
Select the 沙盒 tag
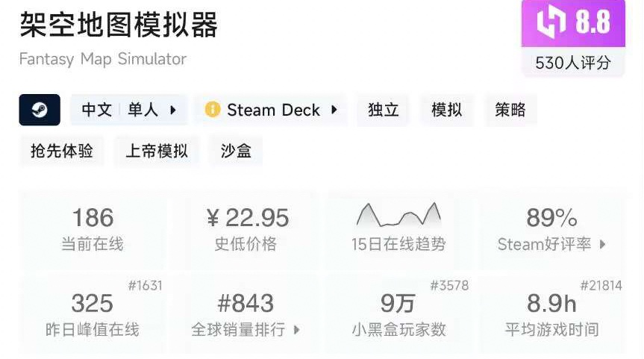[x=236, y=151]
